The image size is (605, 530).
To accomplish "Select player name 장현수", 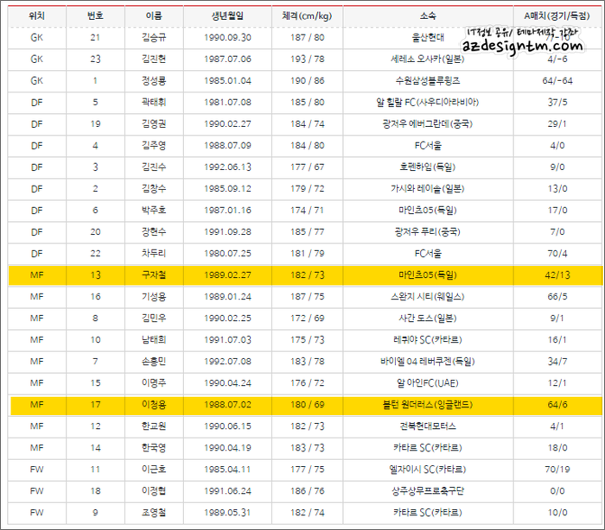I will point(154,232).
